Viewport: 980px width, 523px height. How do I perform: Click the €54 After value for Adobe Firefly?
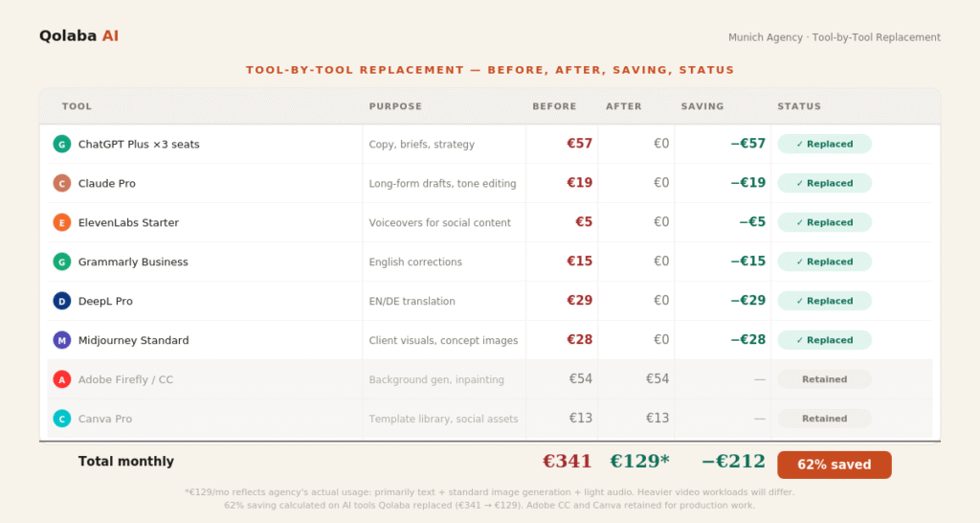click(657, 378)
